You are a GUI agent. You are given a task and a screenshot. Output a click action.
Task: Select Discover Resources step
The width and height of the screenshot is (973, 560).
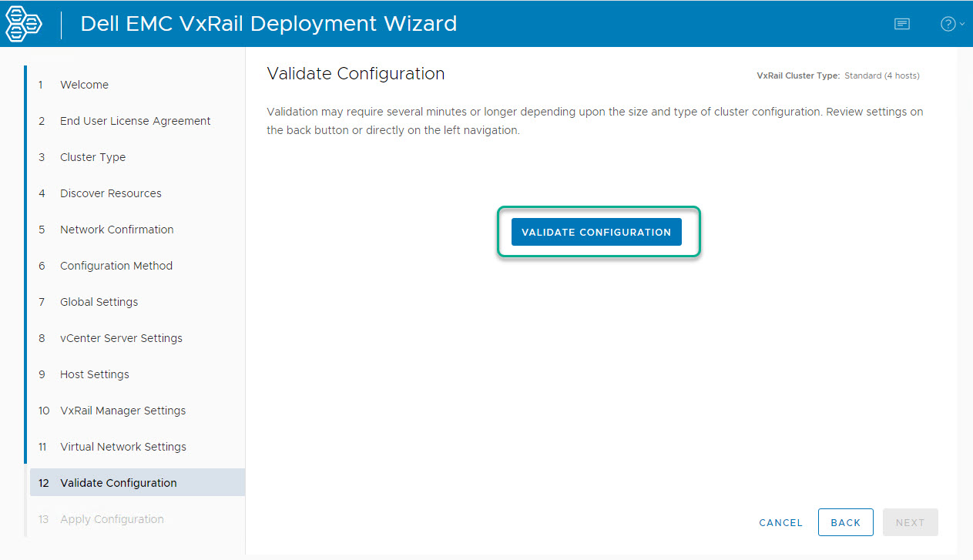[110, 193]
